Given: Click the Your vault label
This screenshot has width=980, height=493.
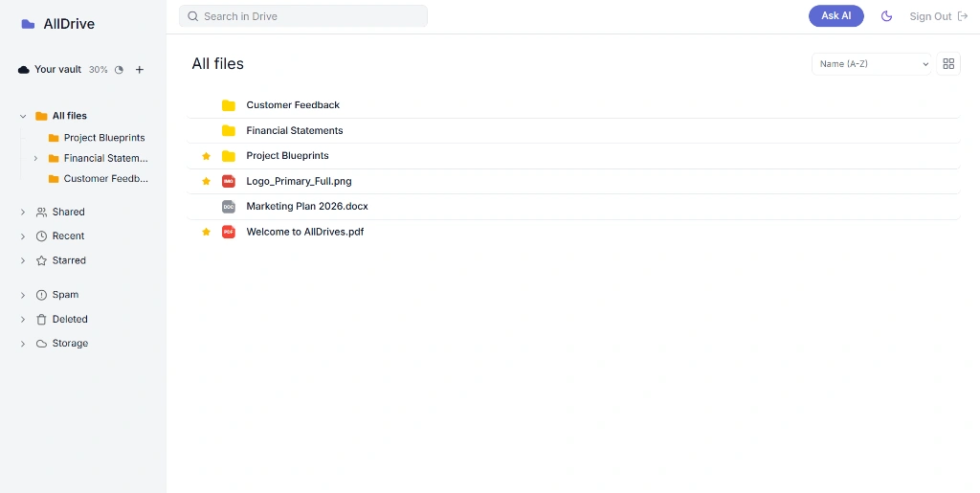Looking at the screenshot, I should coord(57,69).
